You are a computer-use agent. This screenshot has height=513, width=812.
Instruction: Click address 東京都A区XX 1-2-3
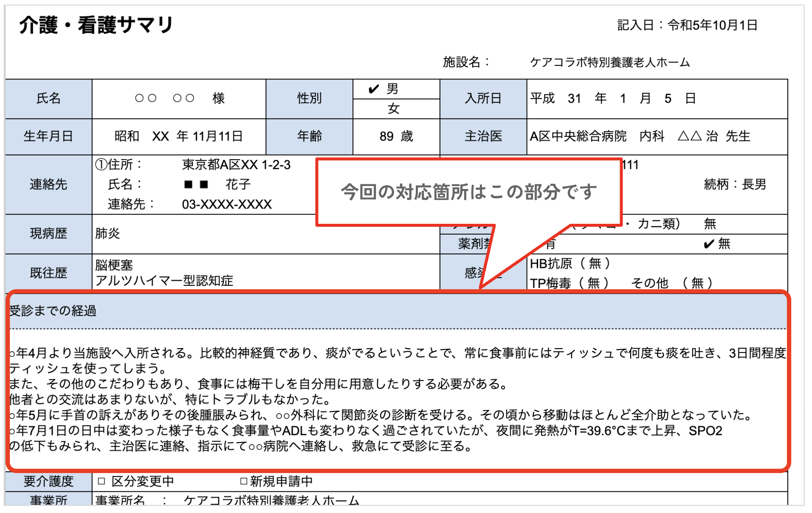[236, 165]
